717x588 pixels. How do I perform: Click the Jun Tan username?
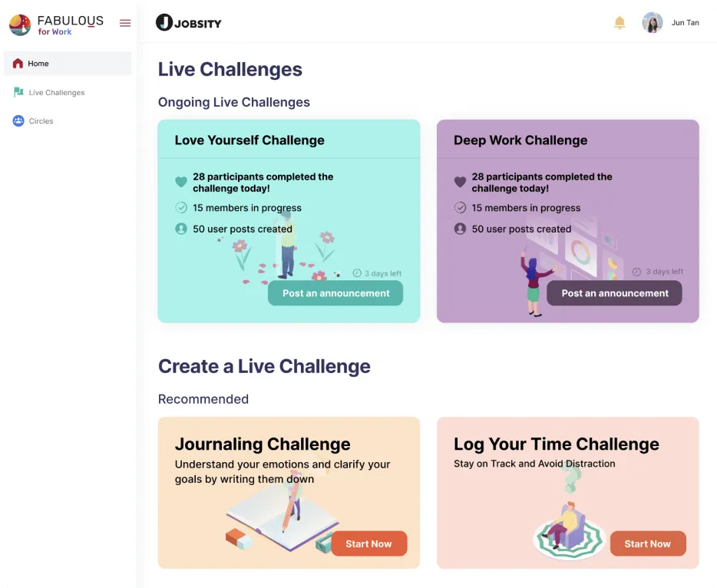click(685, 23)
